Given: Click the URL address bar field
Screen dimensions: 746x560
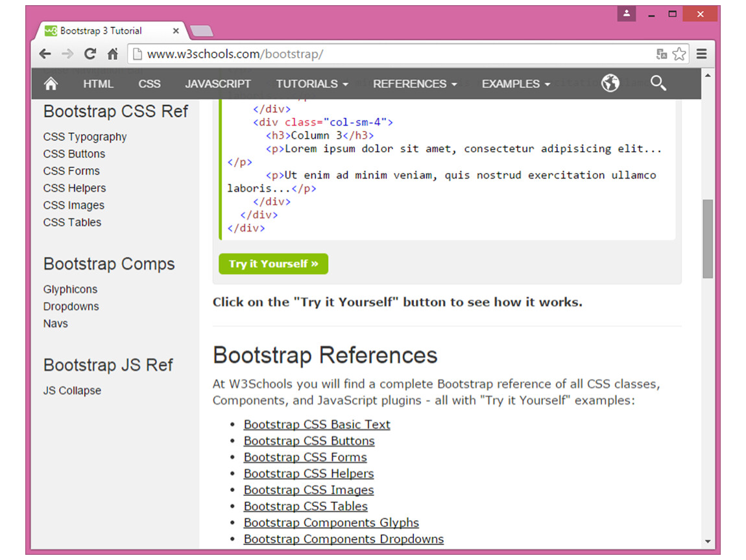Looking at the screenshot, I should click(389, 54).
